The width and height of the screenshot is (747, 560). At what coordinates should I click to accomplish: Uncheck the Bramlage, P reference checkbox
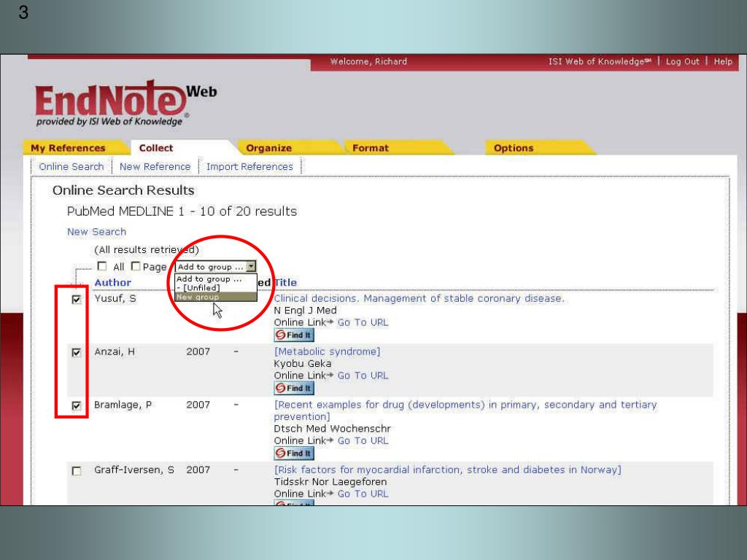coord(76,405)
